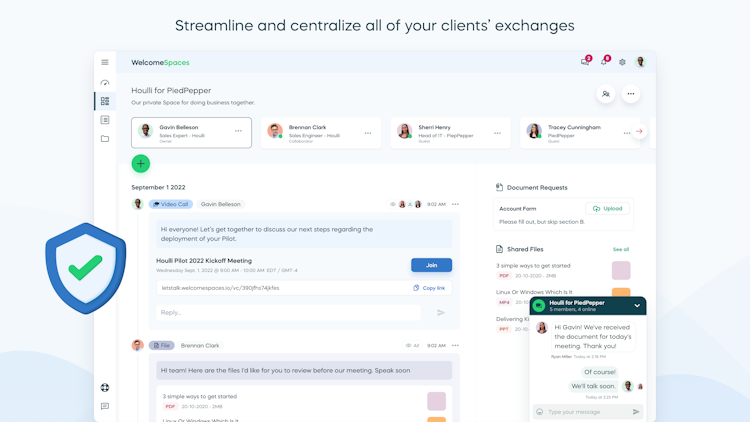Viewport: 750px width, 422px height.
Task: Open the list view icon in sidebar
Action: click(x=105, y=120)
